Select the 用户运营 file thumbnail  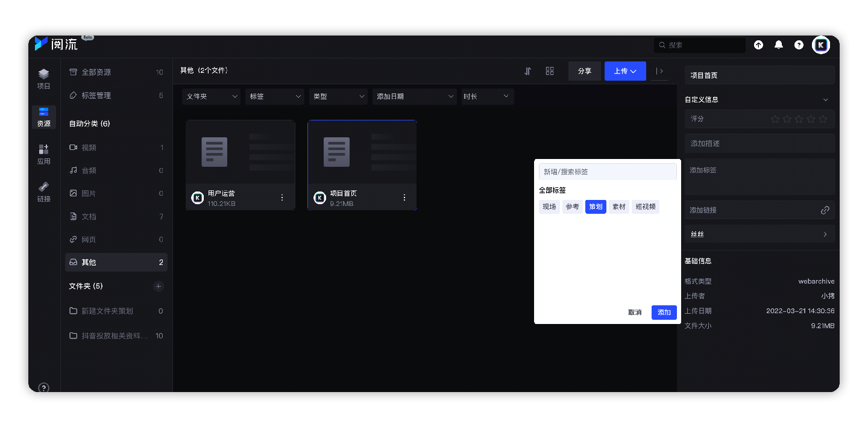[x=241, y=152]
